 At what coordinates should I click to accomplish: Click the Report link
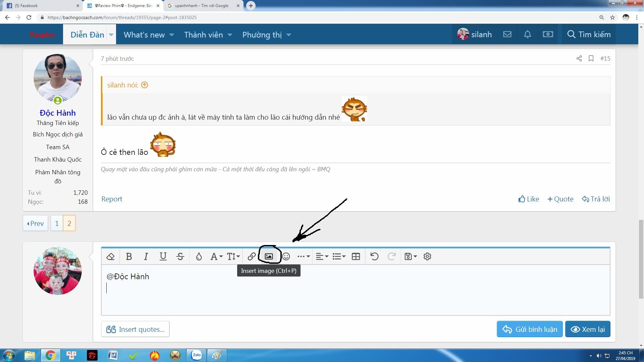(x=112, y=199)
